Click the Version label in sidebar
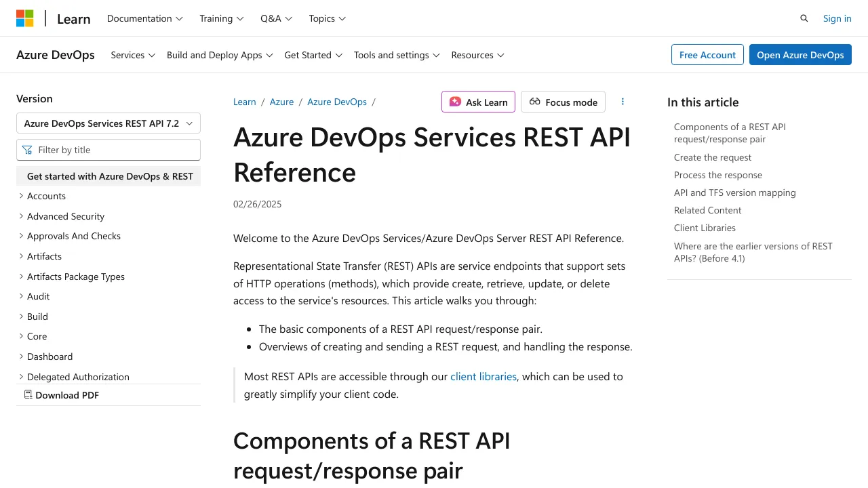The width and height of the screenshot is (868, 488). point(35,98)
